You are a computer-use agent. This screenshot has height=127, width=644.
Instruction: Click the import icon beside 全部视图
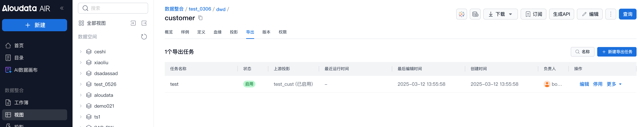tap(133, 23)
